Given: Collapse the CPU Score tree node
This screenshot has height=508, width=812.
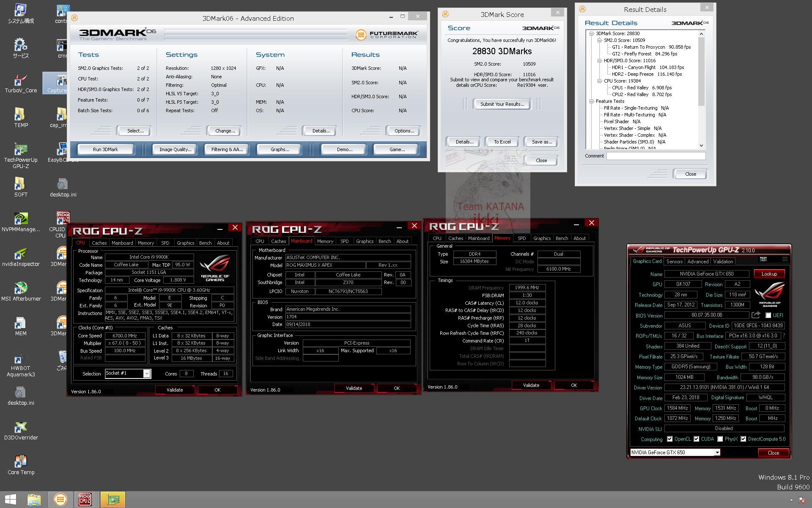Looking at the screenshot, I should click(599, 81).
